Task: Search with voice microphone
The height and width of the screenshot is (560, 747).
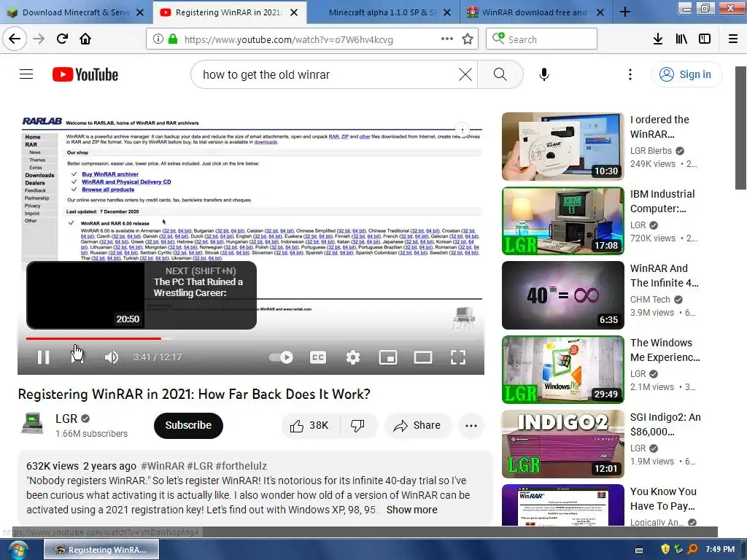Action: pyautogui.click(x=544, y=74)
